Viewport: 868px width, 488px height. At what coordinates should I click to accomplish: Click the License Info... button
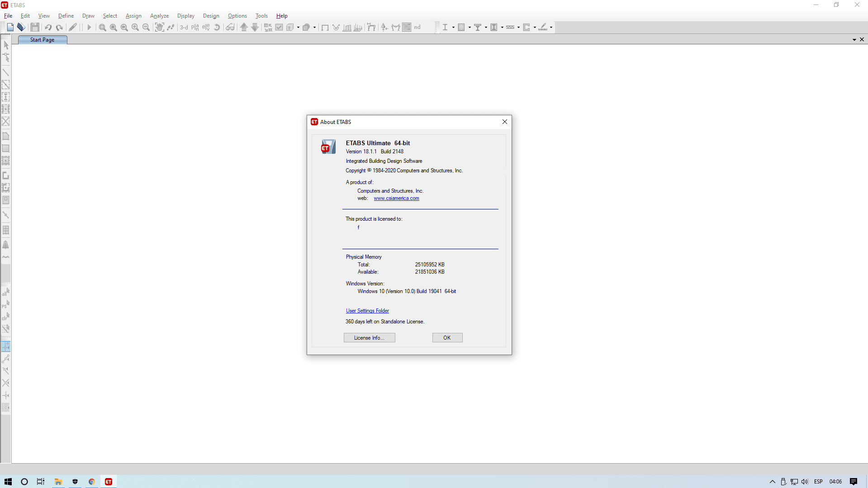[369, 338]
